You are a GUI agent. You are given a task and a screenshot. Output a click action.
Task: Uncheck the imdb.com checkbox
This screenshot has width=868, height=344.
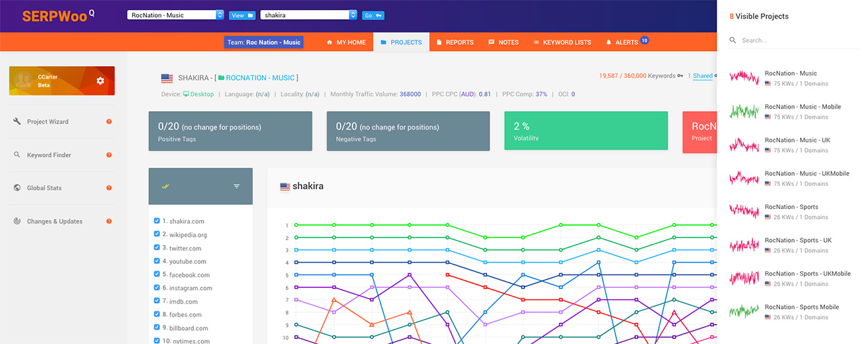pos(157,301)
